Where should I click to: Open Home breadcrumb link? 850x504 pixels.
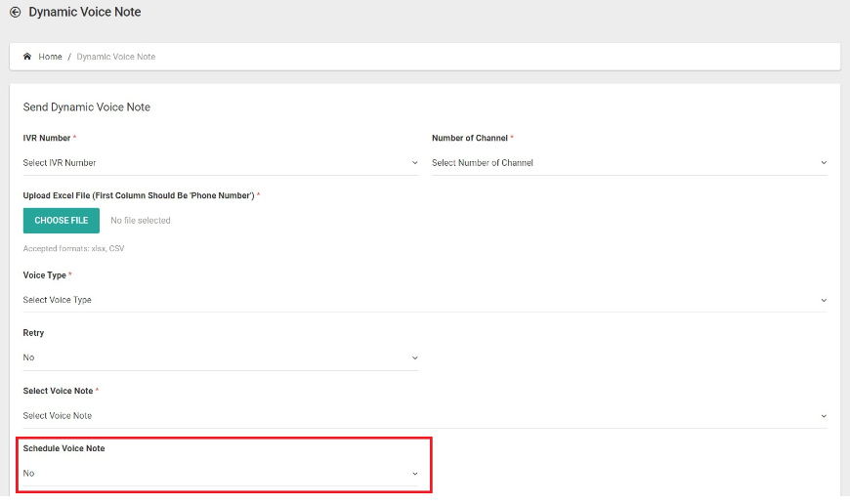(50, 57)
